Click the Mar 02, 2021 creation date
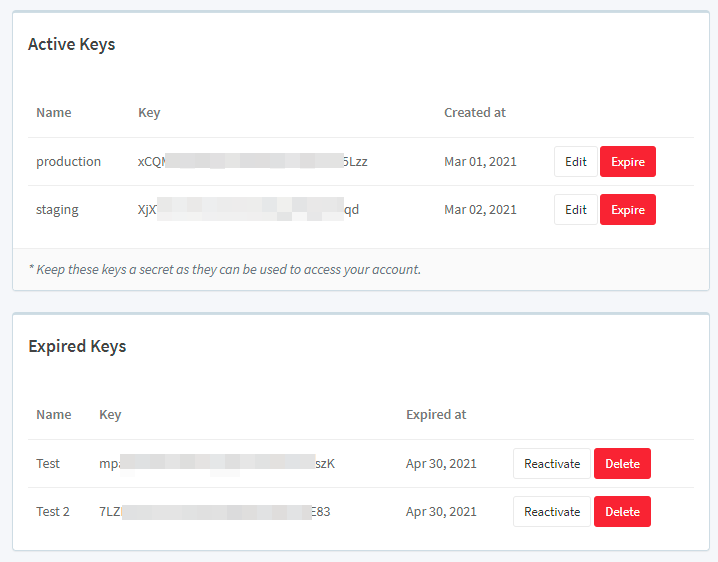This screenshot has height=562, width=718. point(480,210)
